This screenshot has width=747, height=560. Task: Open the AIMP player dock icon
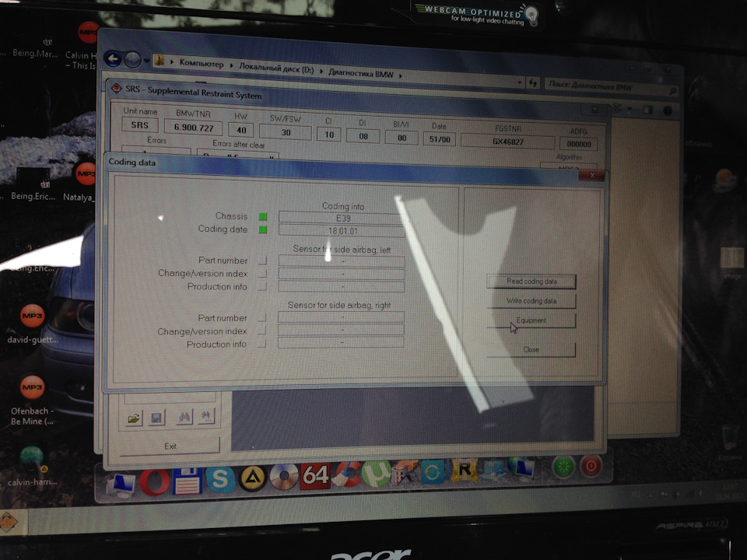click(252, 478)
